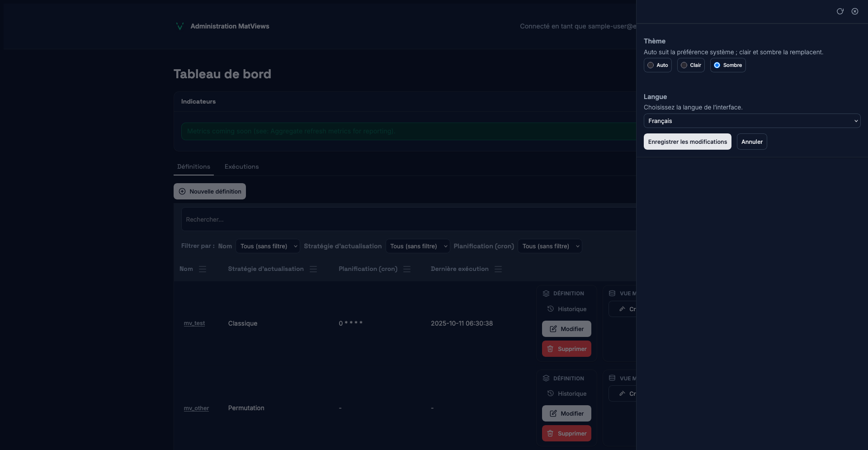
Task: Select the Sombre theme option
Action: point(727,65)
